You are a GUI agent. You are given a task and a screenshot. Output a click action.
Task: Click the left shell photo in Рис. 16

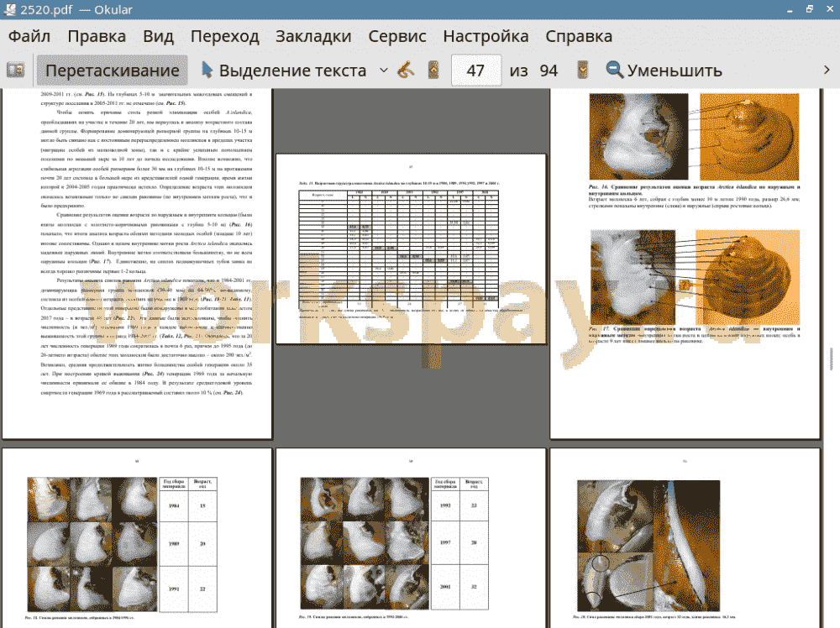tap(638, 137)
